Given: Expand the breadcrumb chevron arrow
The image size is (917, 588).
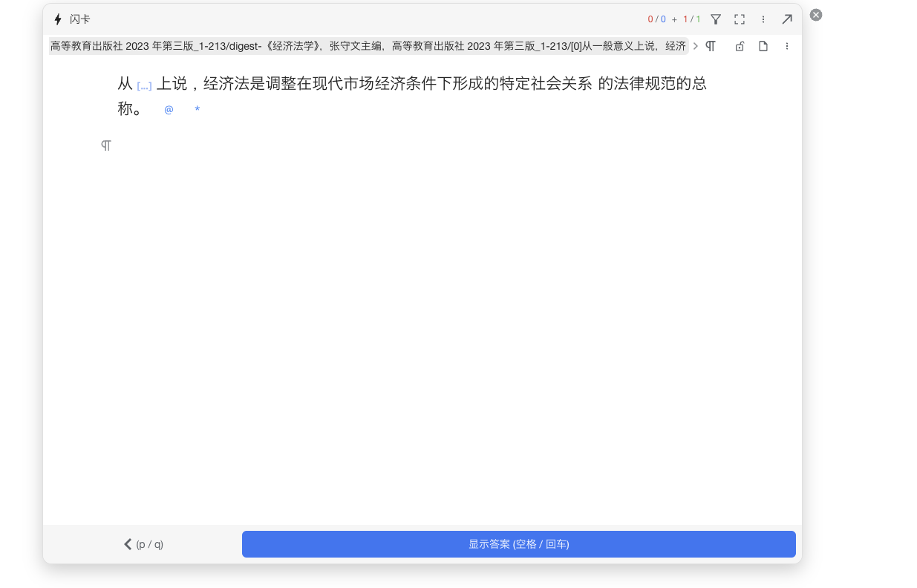Looking at the screenshot, I should tap(696, 45).
